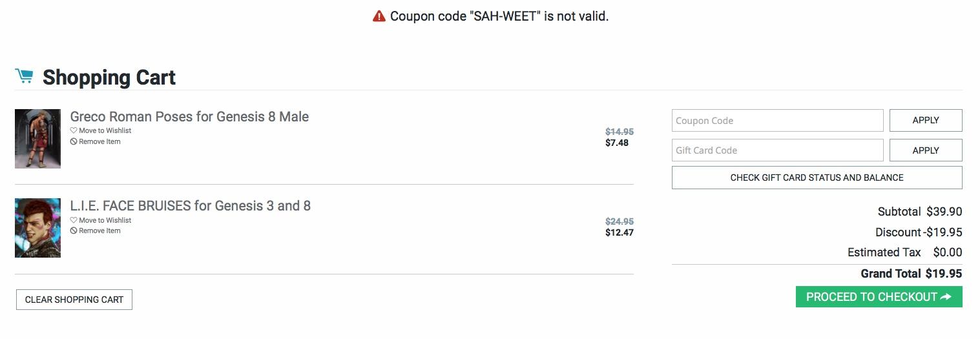Click the red warning icon in coupon error

379,16
